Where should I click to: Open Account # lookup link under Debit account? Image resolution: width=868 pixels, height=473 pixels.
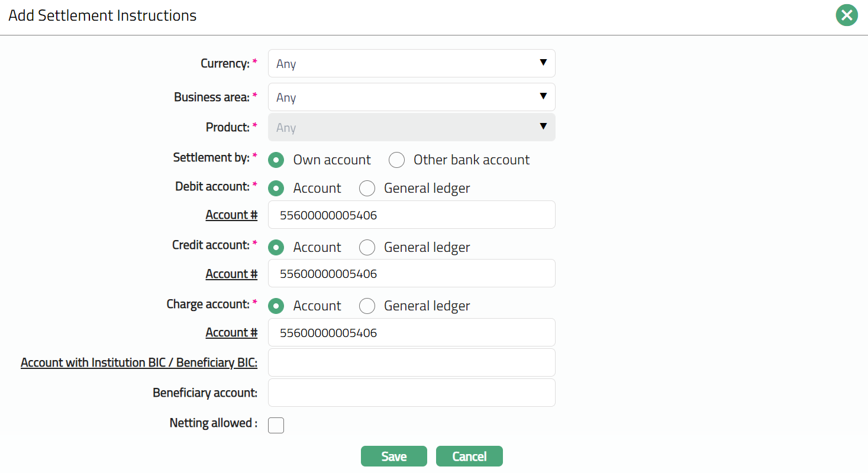(x=231, y=215)
